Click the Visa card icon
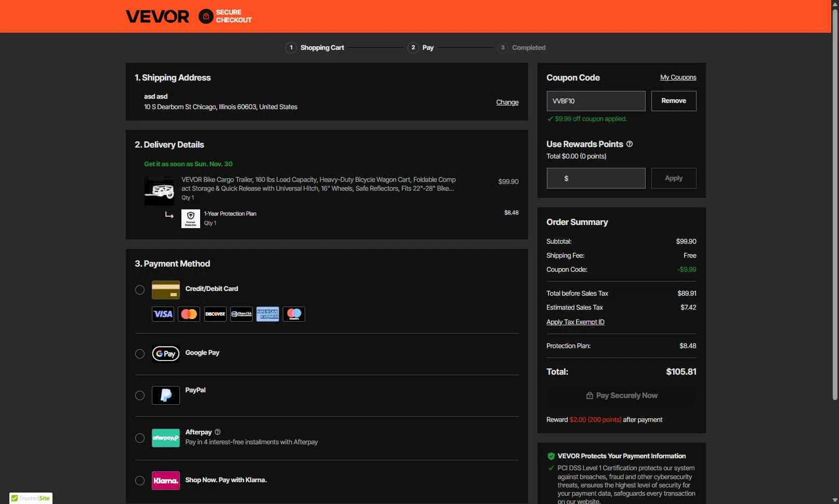Image resolution: width=839 pixels, height=504 pixels. point(163,314)
